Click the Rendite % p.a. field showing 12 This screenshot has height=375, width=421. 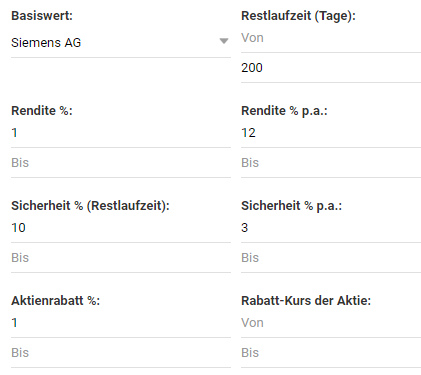click(331, 133)
